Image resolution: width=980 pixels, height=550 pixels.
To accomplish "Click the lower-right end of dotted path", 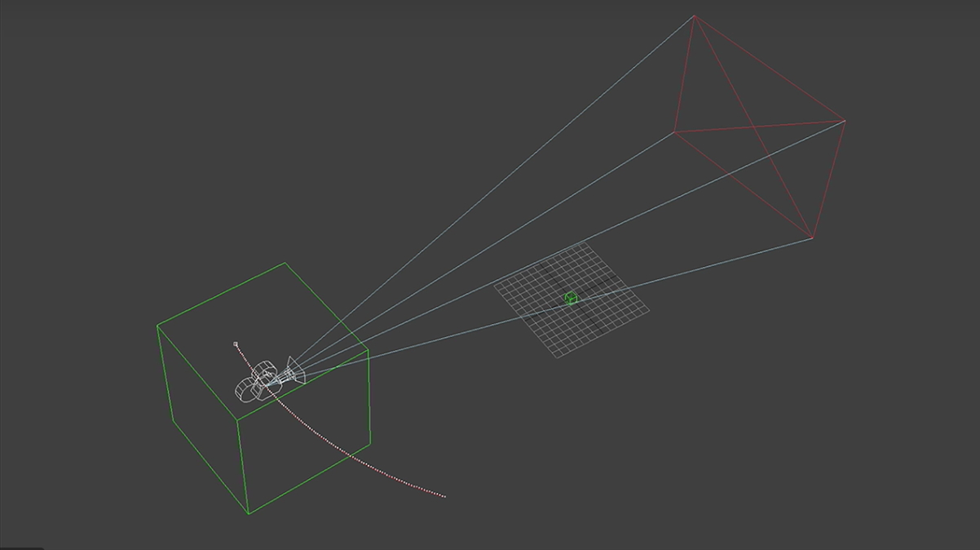I will (x=444, y=496).
